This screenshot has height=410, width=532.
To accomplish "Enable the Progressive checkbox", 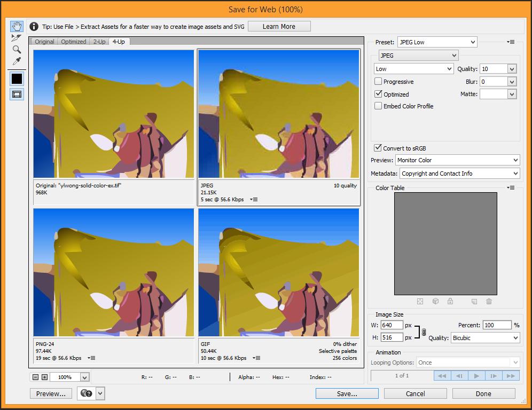I will (378, 81).
